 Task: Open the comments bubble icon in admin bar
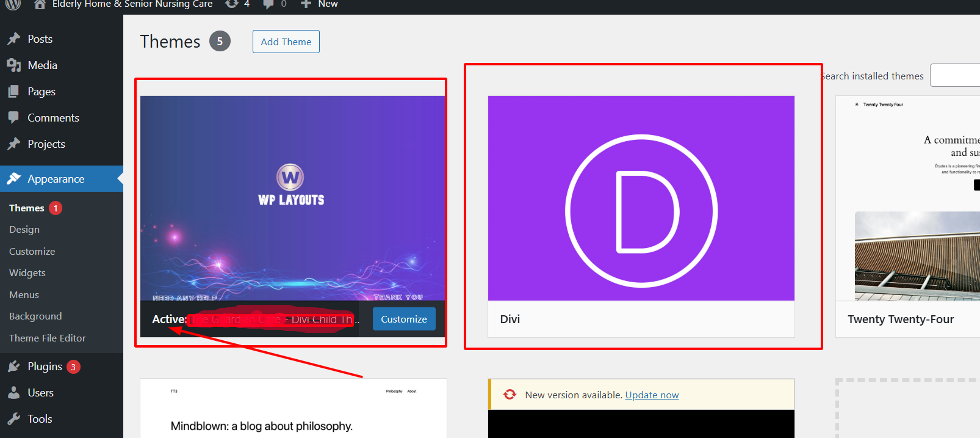point(268,4)
